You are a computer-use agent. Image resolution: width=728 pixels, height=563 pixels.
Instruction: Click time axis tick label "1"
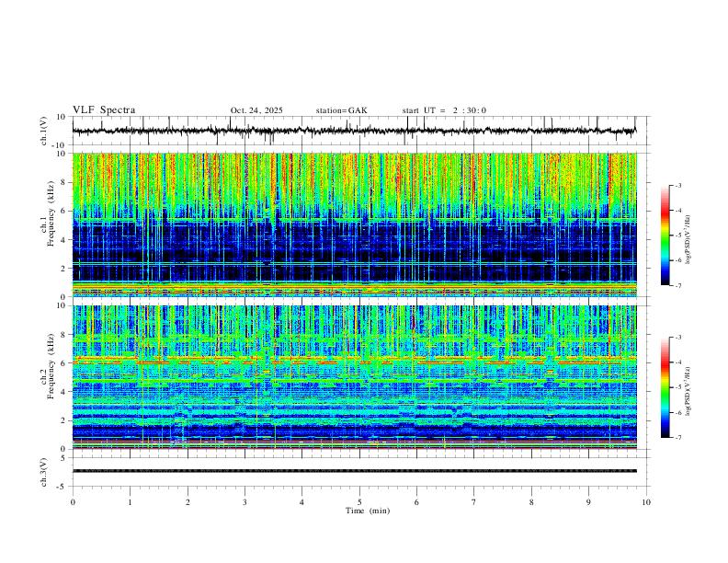(x=130, y=502)
